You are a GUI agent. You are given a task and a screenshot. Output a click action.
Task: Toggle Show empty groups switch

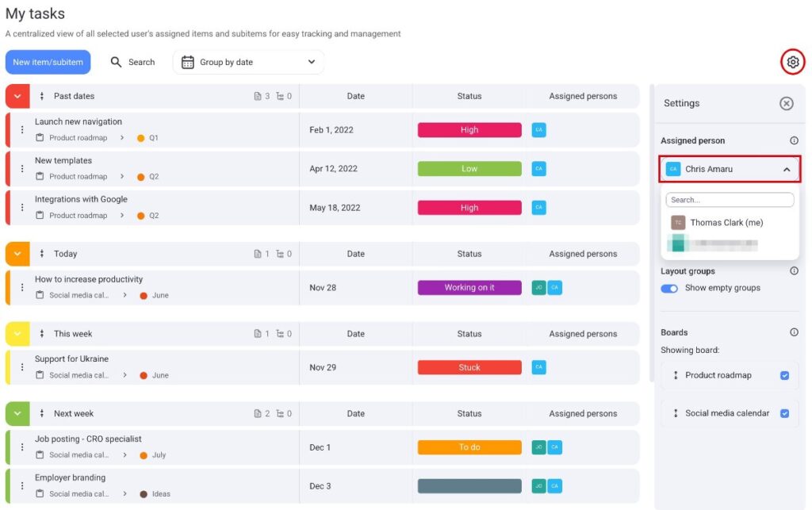point(670,288)
